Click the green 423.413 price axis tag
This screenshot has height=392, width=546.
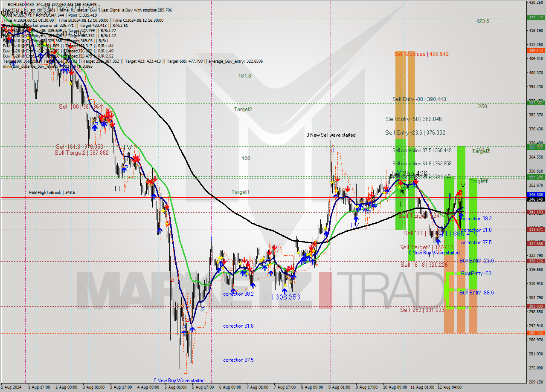[536, 17]
